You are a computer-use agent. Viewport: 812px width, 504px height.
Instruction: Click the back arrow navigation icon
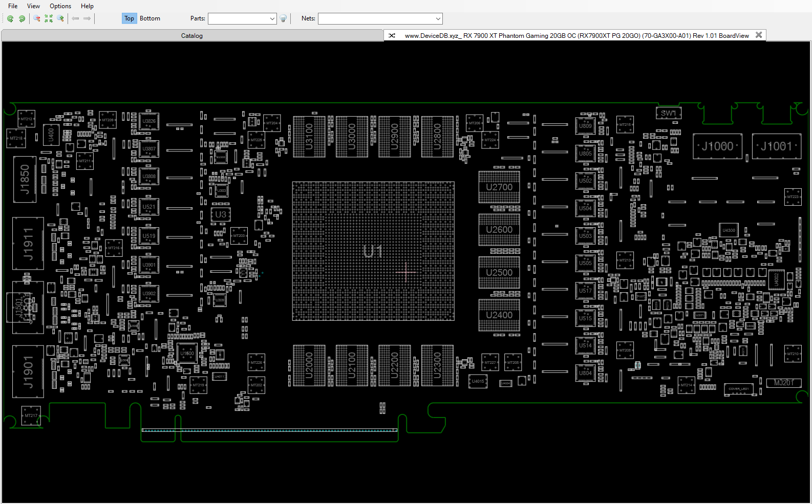tap(76, 18)
